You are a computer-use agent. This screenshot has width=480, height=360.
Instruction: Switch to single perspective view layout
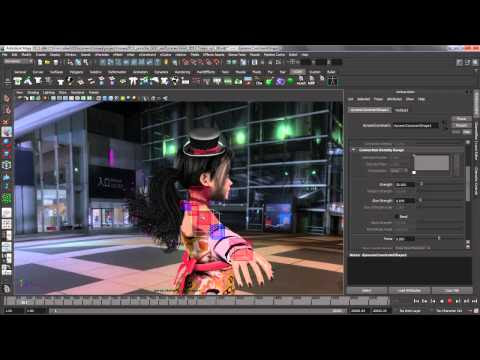pyautogui.click(x=6, y=212)
